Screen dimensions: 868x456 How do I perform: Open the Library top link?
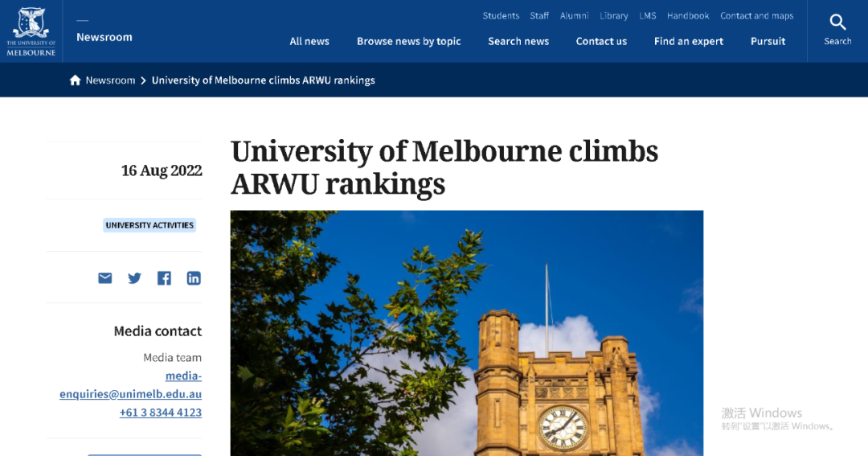(614, 15)
